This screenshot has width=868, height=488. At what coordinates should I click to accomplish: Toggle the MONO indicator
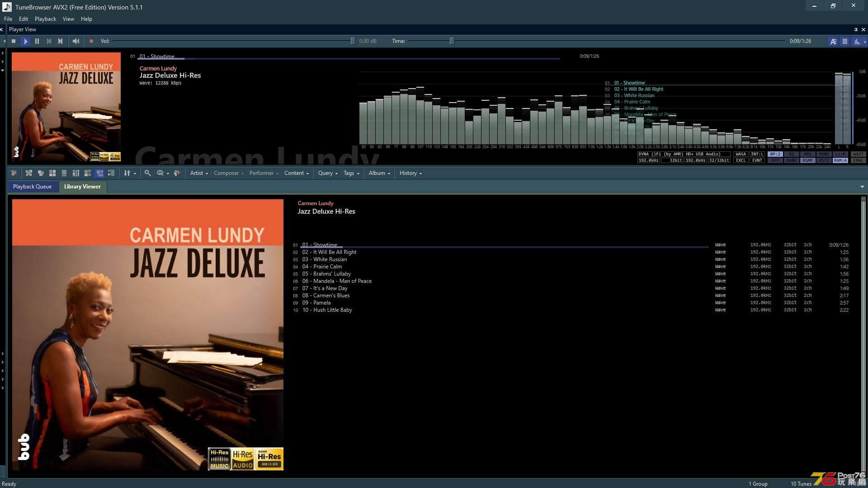coord(824,154)
